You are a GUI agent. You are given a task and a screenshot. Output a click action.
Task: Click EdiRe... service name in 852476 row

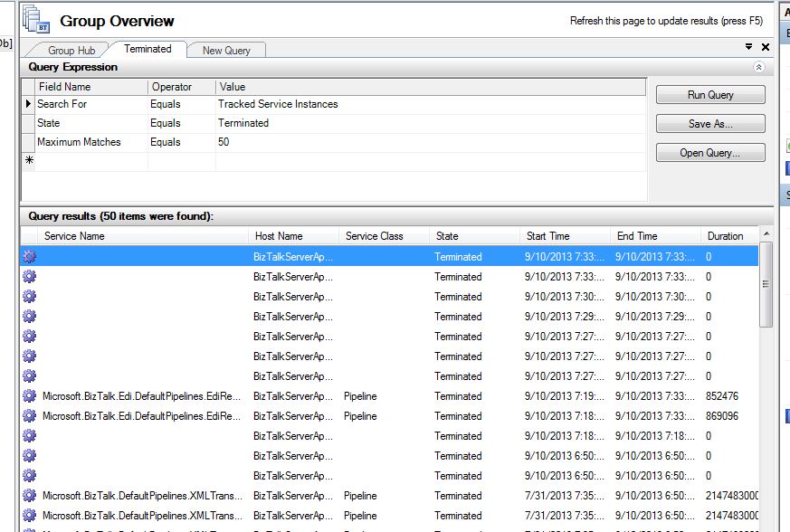pyautogui.click(x=141, y=396)
